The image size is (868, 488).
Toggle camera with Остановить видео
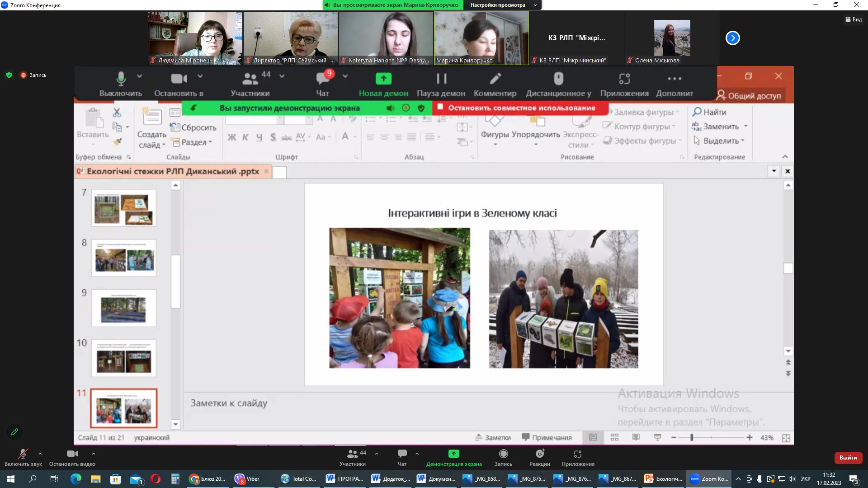click(x=72, y=454)
